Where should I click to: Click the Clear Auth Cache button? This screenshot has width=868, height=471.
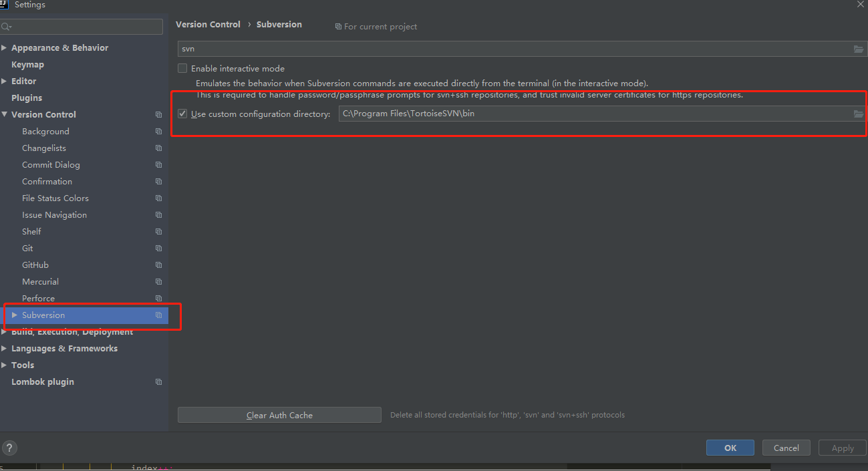pos(279,415)
